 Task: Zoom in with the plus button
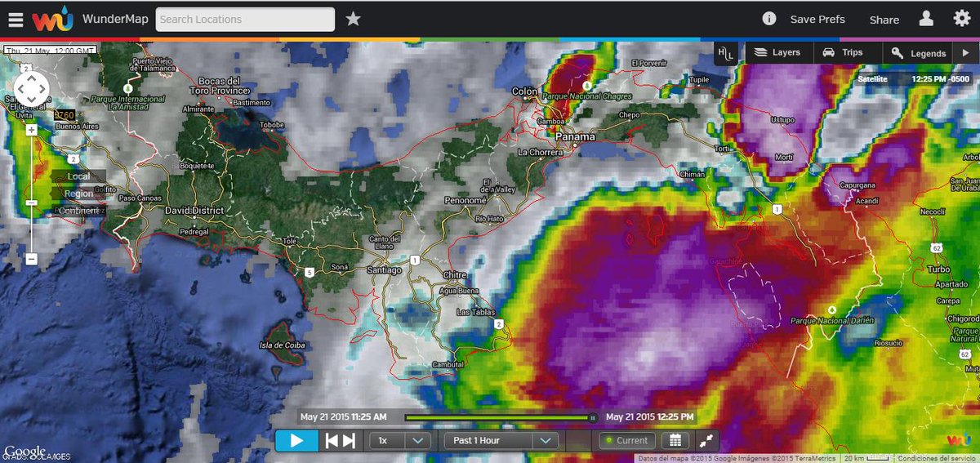[31, 130]
